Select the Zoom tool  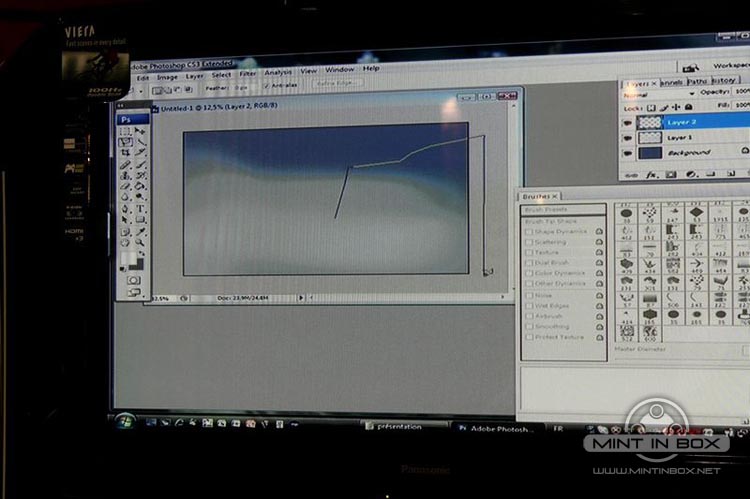141,243
